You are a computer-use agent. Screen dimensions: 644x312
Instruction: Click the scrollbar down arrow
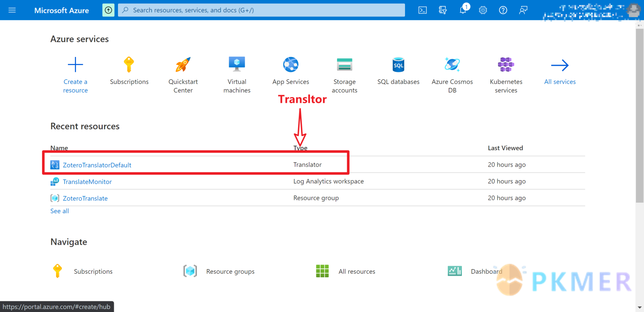pyautogui.click(x=639, y=307)
